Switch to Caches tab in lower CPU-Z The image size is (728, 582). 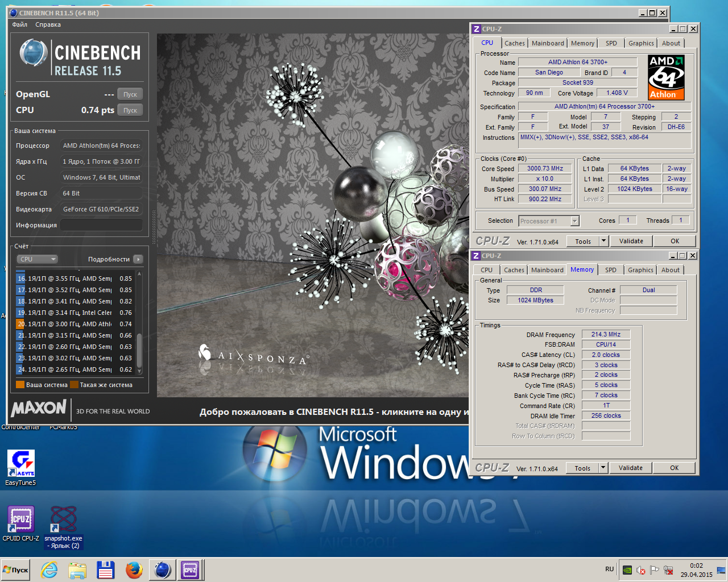click(x=514, y=270)
